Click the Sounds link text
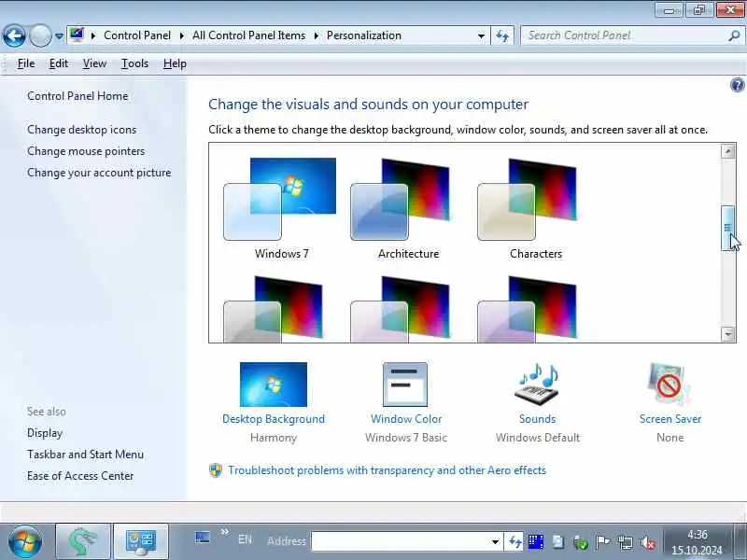Image resolution: width=747 pixels, height=560 pixels. [x=538, y=419]
